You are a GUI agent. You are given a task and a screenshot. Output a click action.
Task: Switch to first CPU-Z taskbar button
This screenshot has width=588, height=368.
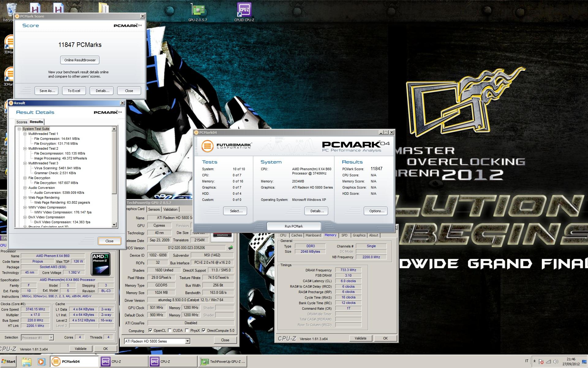point(124,362)
